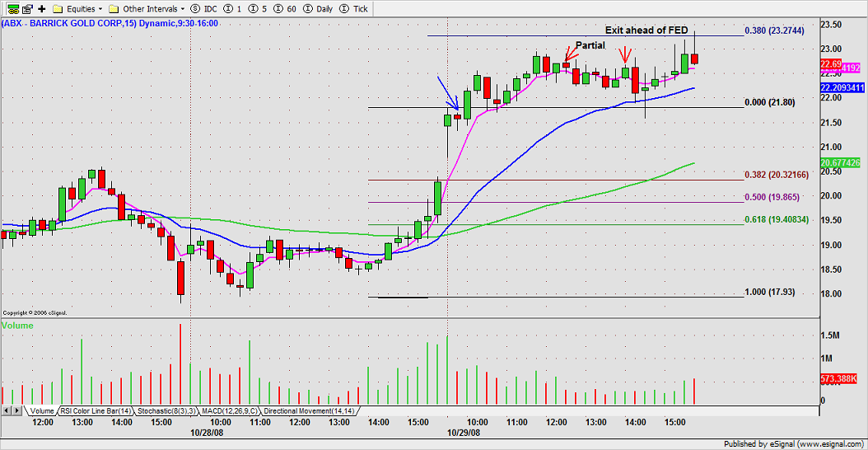Click the red 573.388K volume value marker
The width and height of the screenshot is (868, 450).
pos(839,379)
